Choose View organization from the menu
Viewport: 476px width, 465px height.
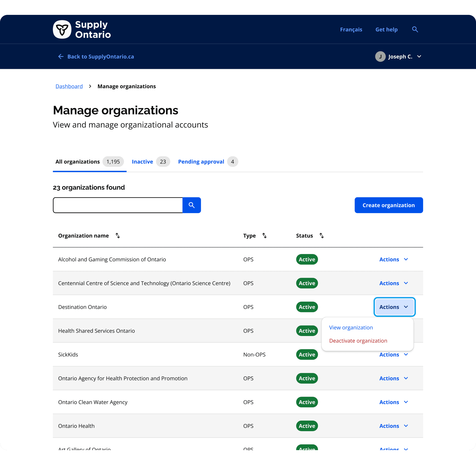[351, 327]
